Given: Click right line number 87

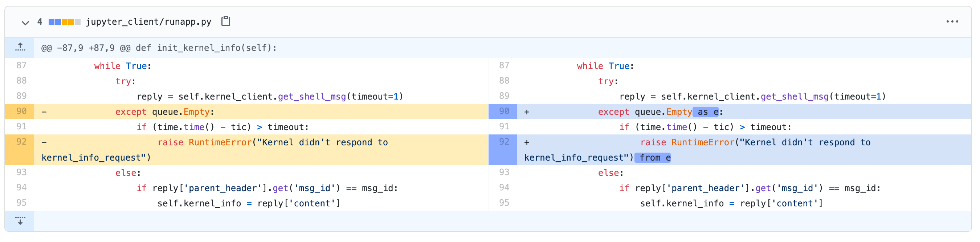Looking at the screenshot, I should [x=504, y=65].
